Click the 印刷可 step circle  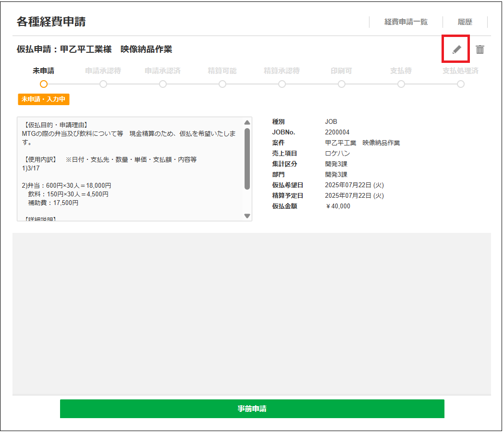(342, 84)
